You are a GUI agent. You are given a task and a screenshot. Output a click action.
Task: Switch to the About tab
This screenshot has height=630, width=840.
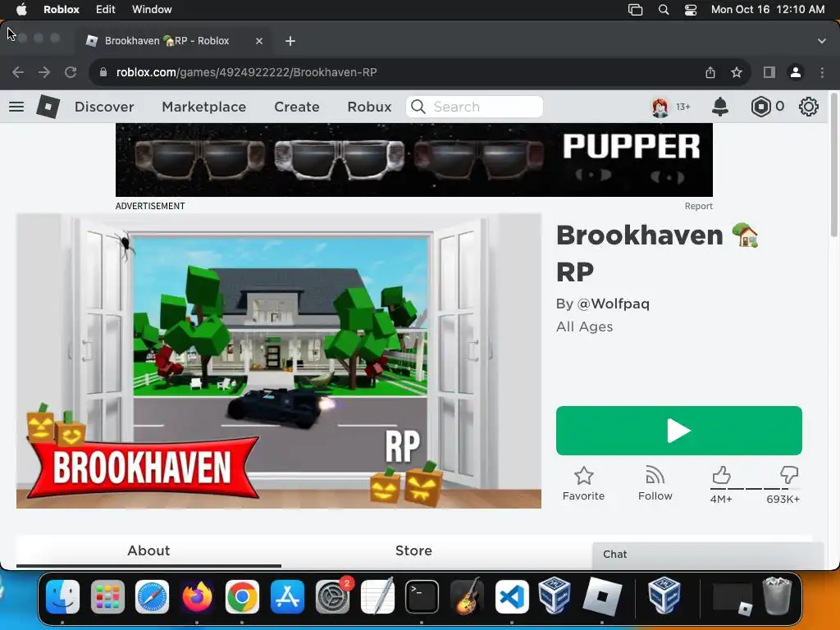[x=148, y=550]
